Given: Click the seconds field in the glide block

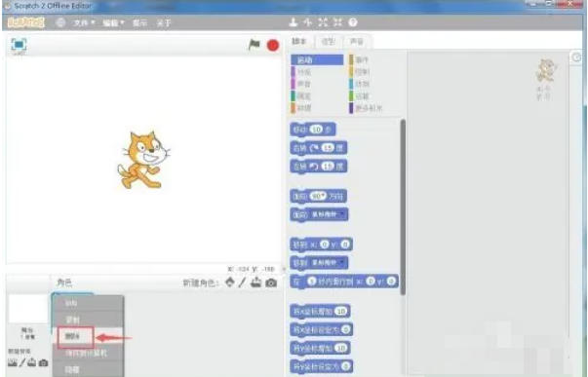Looking at the screenshot, I should [x=312, y=282].
